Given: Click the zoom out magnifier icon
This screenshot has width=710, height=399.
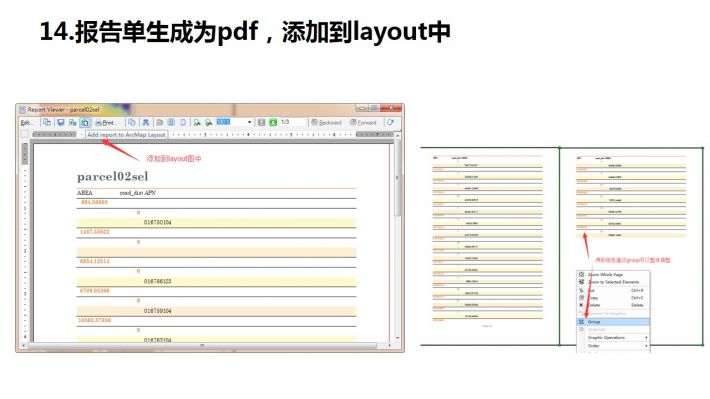Looking at the screenshot, I should click(x=209, y=123).
